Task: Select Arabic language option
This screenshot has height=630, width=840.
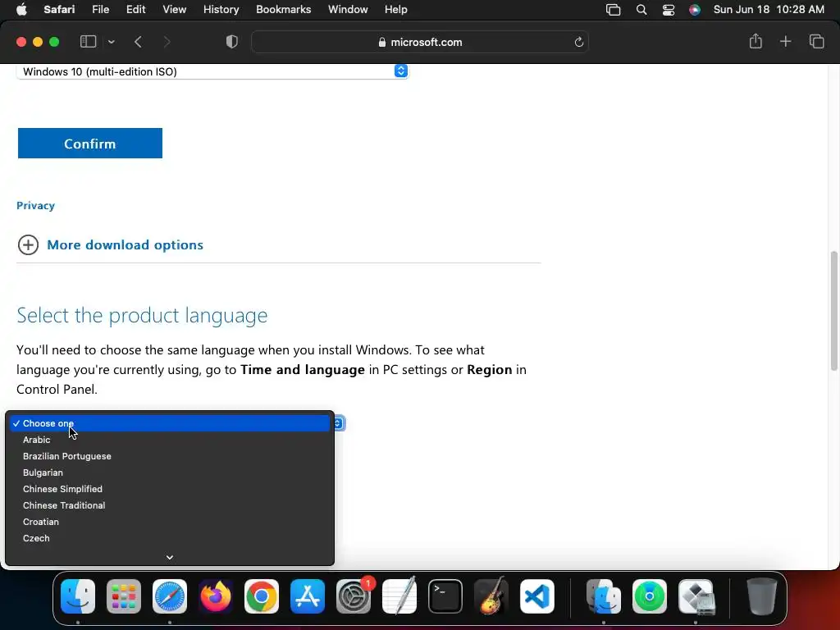Action: click(169, 440)
